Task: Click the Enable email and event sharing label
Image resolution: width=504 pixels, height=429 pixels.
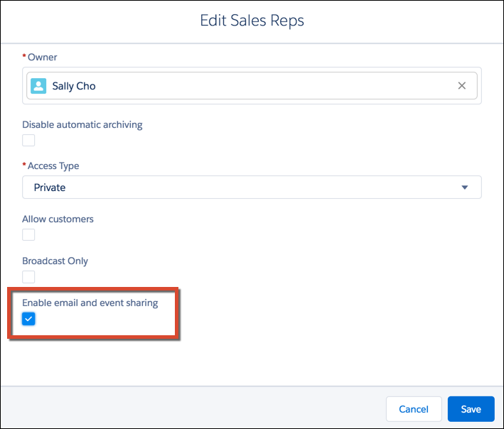Action: (x=90, y=303)
